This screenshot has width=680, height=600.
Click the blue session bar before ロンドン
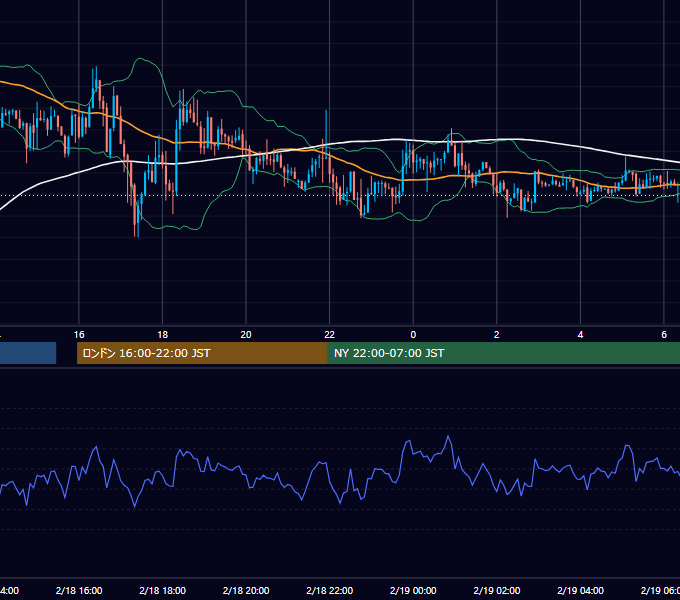(28, 353)
